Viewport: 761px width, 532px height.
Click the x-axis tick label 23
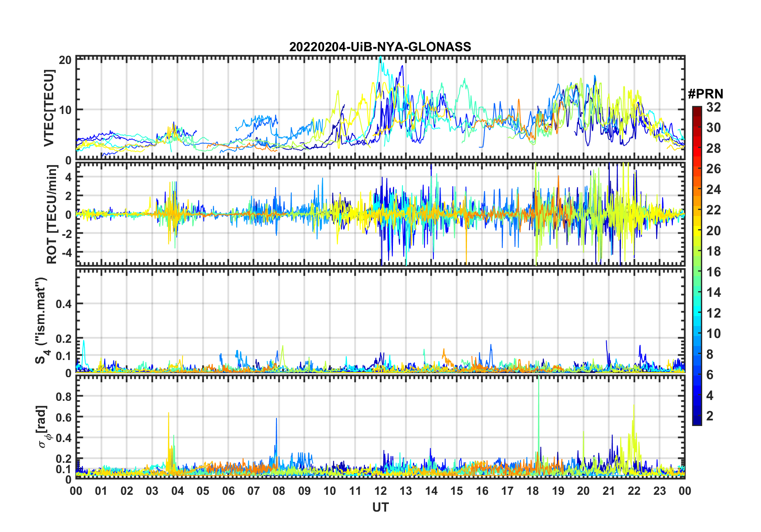coord(659,491)
